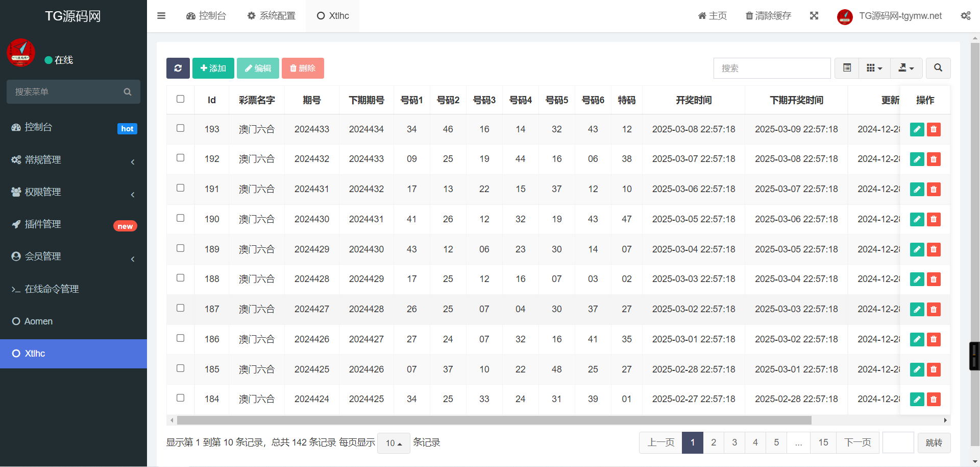980x467 pixels.
Task: Go to page 3 in pagination
Action: (734, 442)
